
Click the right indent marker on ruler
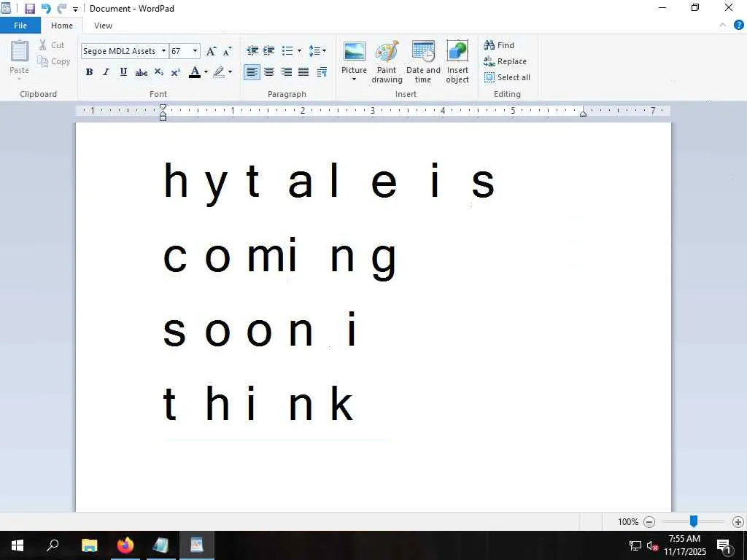[x=583, y=113]
